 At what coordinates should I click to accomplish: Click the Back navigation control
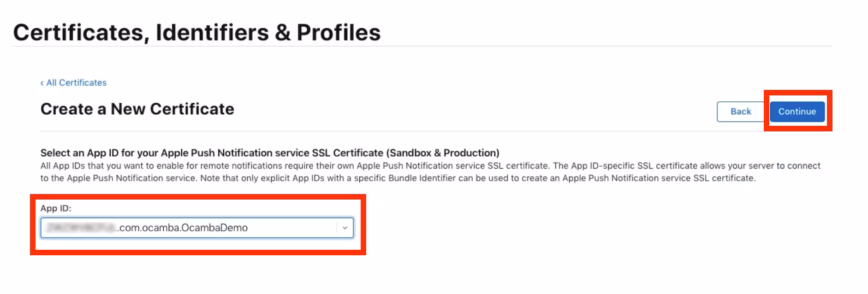pyautogui.click(x=740, y=111)
